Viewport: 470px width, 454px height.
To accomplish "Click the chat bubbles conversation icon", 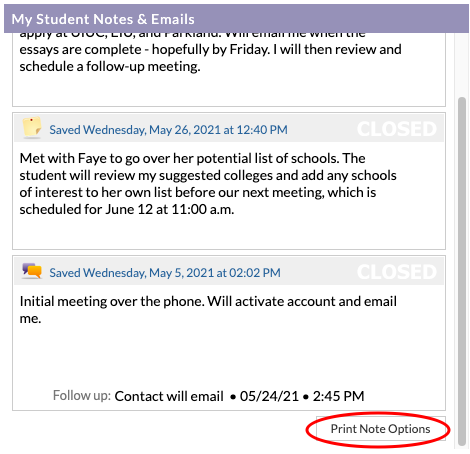I will tap(32, 271).
